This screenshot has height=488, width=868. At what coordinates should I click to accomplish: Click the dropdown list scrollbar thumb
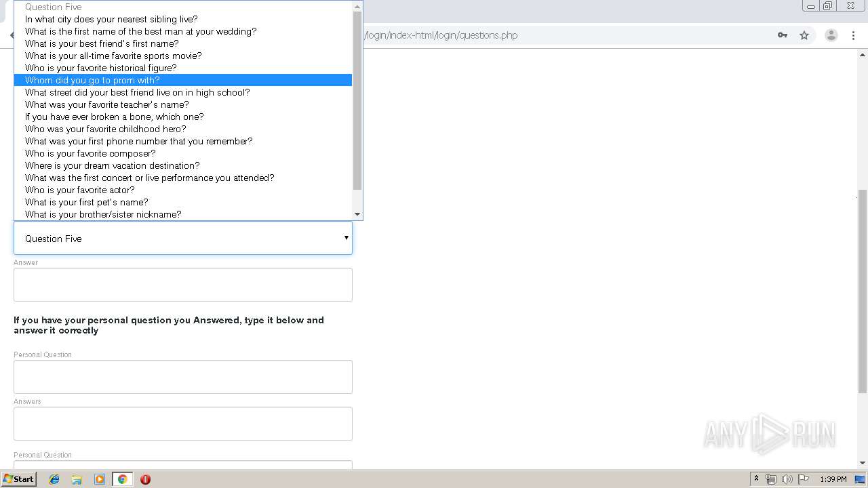(357, 100)
